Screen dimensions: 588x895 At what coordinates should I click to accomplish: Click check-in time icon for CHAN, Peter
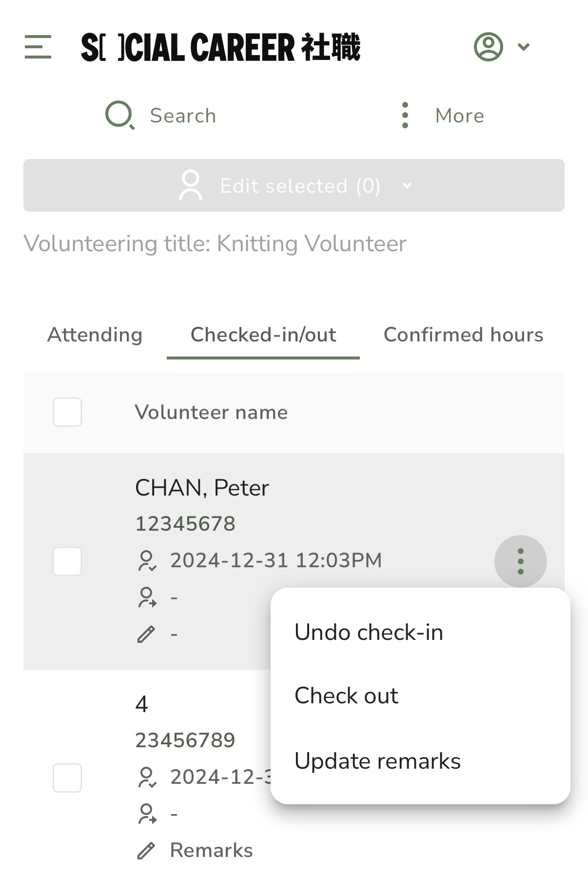point(147,560)
